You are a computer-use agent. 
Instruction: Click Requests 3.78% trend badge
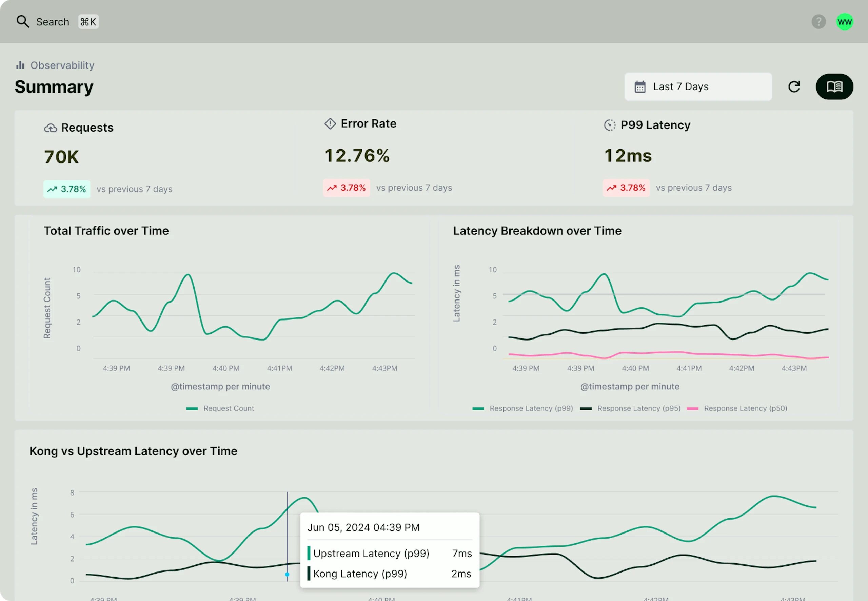[66, 189]
